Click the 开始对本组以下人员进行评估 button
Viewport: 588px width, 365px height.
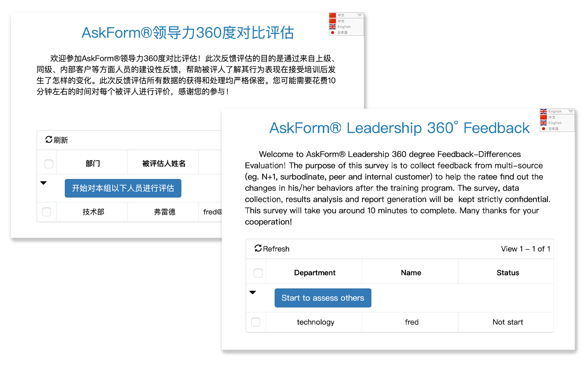[123, 188]
